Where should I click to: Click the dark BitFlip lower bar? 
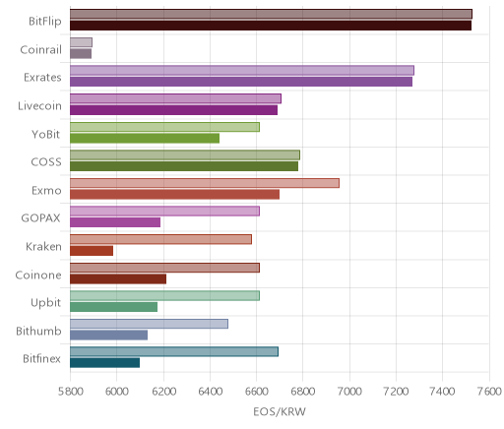(271, 26)
